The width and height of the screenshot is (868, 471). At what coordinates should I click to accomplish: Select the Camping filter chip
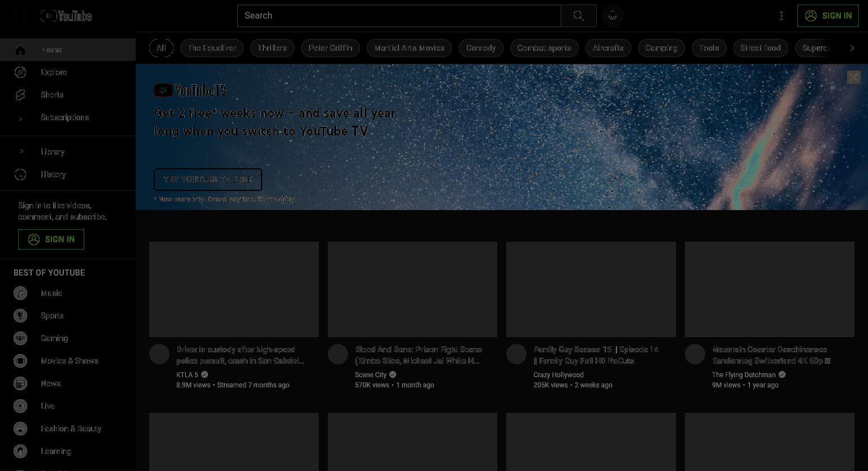coord(661,48)
